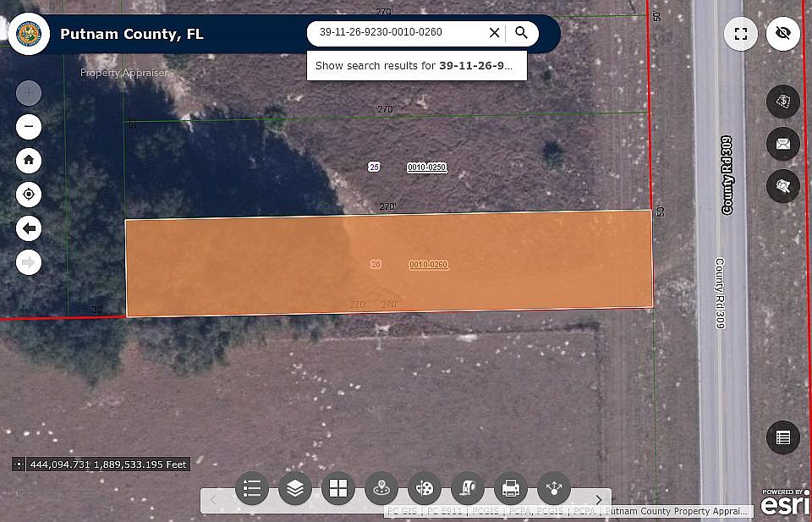Open the Legend list widget
Image resolution: width=812 pixels, height=522 pixels.
pos(252,488)
